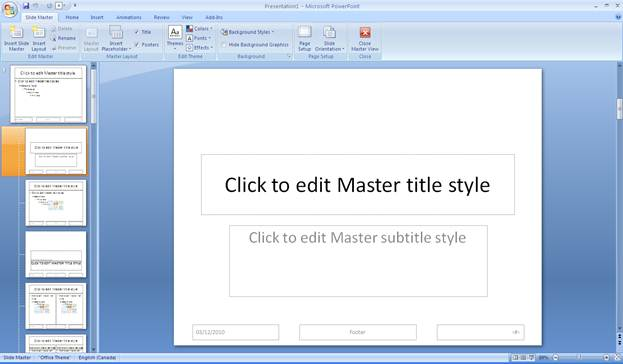The image size is (623, 364).
Task: Close Master View
Action: coord(365,39)
